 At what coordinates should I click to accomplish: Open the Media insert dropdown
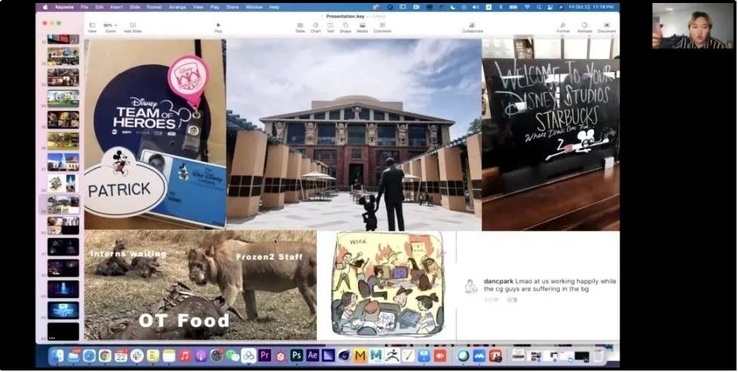coord(362,27)
